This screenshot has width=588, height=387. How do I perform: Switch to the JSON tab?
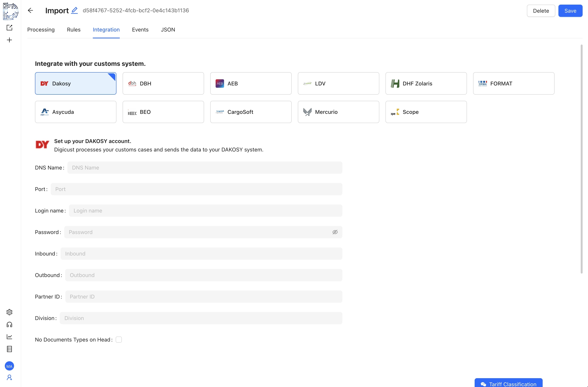click(168, 30)
